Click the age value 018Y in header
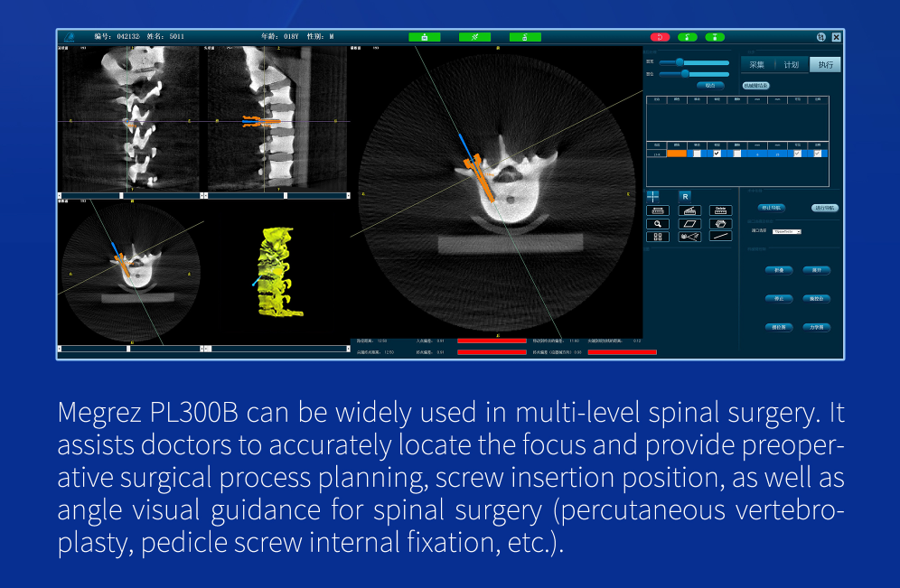The height and width of the screenshot is (588, 900). point(291,36)
